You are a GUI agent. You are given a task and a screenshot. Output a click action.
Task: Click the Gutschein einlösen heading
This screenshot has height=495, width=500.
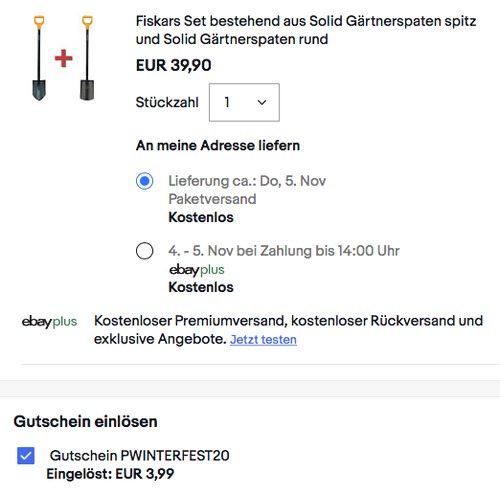[85, 421]
